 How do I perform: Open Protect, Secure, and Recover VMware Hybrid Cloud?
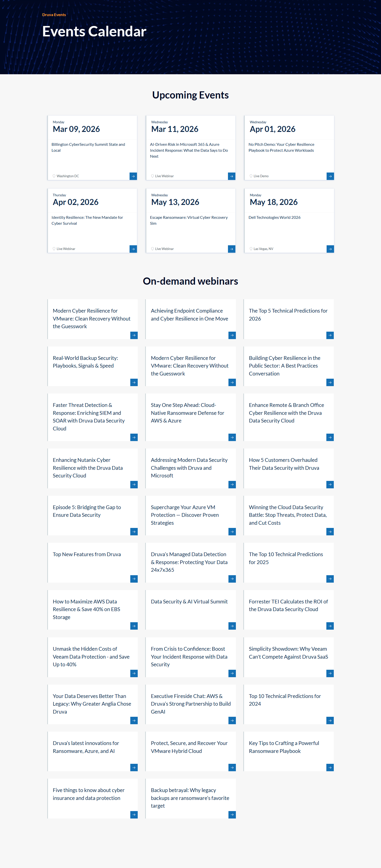click(189, 747)
